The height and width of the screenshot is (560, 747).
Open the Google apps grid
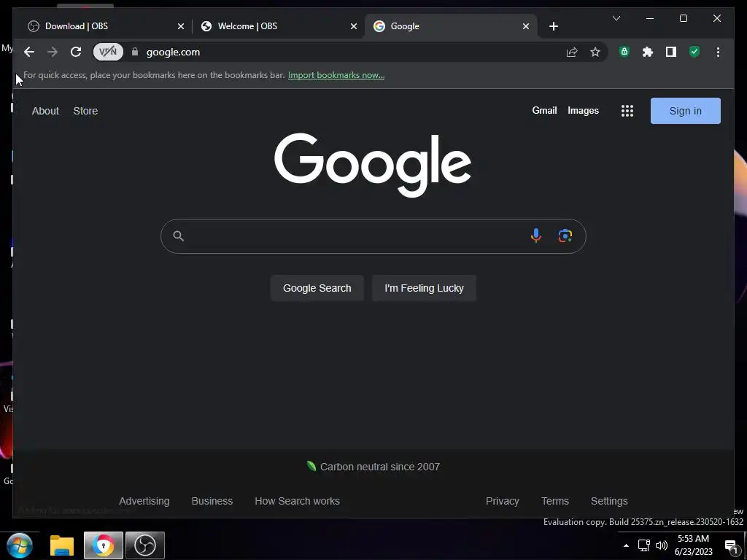click(x=627, y=111)
